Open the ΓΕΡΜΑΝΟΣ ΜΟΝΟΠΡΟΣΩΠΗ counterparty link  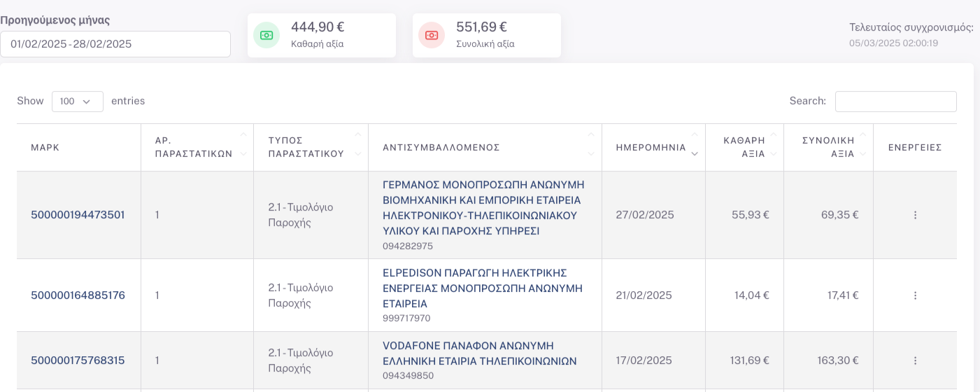pos(483,207)
